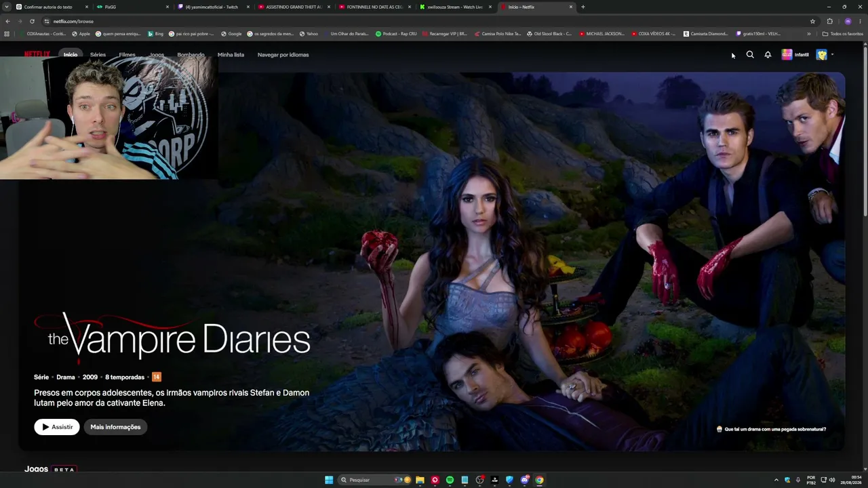This screenshot has width=868, height=488.
Task: Switch to the FONTINNELE NO DATE tab
Action: 374,7
